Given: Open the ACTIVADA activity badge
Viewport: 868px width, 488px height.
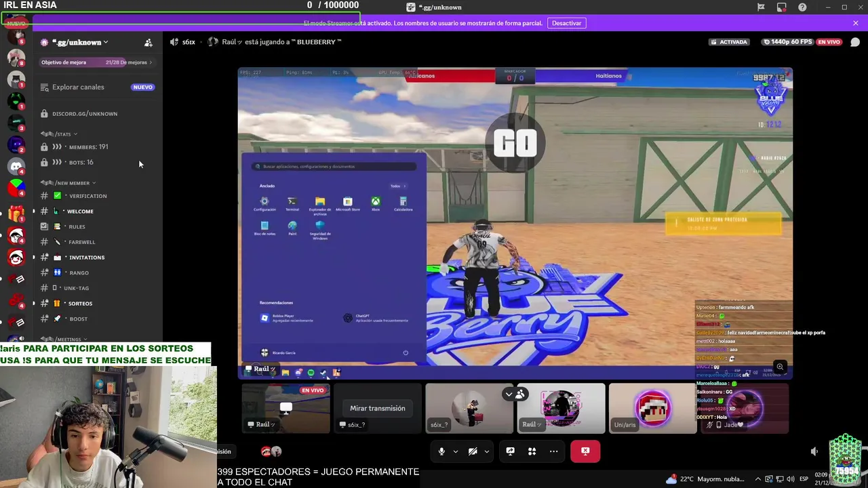Looking at the screenshot, I should (x=729, y=42).
